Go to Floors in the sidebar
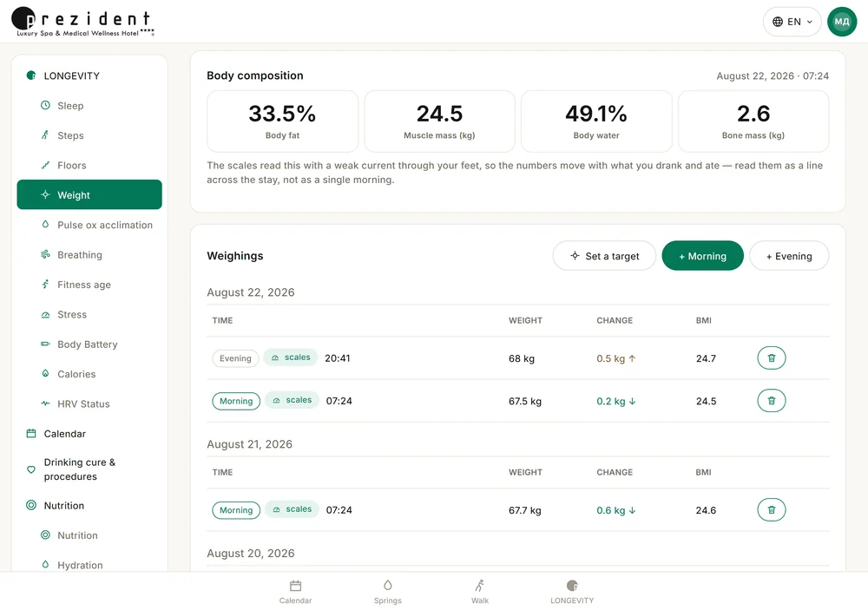 [89, 166]
